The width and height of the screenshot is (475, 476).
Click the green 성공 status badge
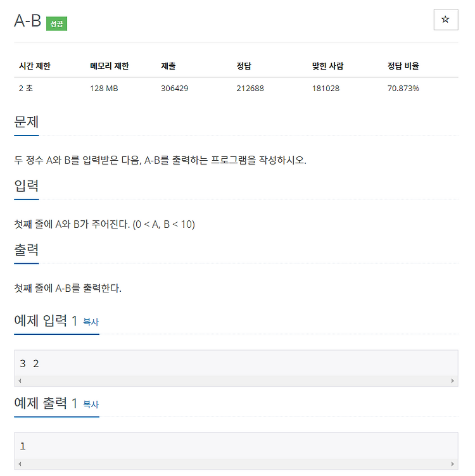click(56, 23)
